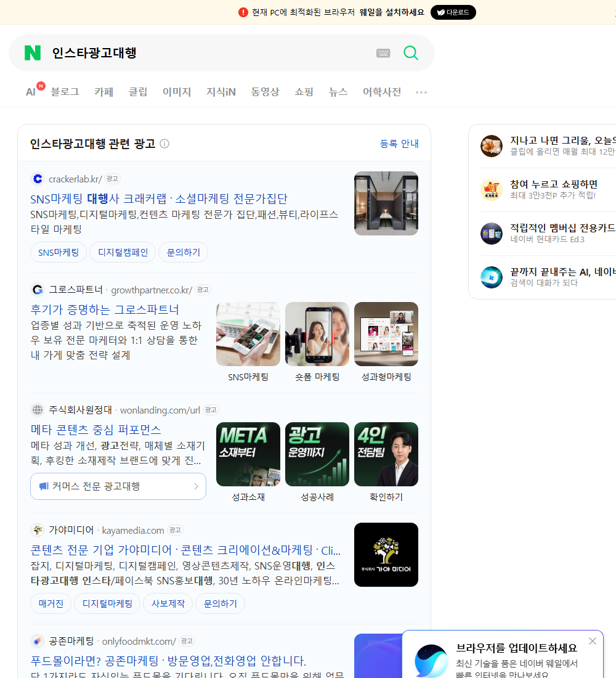
Task: Click the crackerlab office photo thumbnail
Action: (x=386, y=203)
